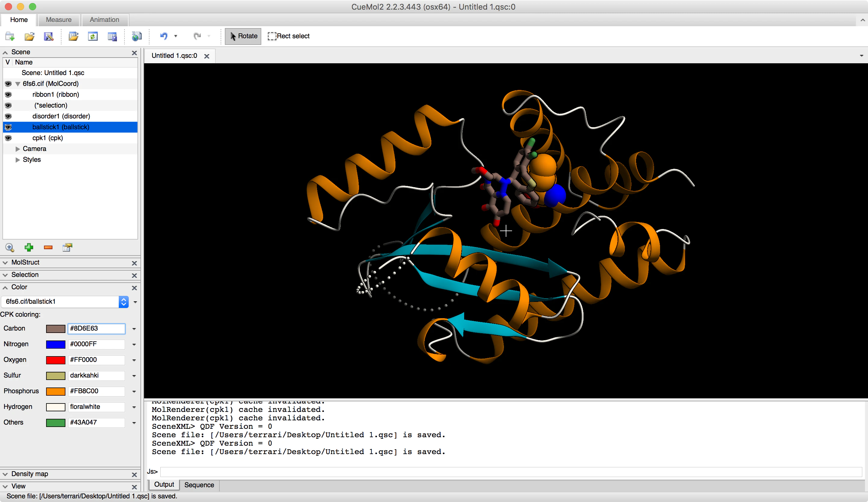Activate the Rotate mode button

(243, 36)
